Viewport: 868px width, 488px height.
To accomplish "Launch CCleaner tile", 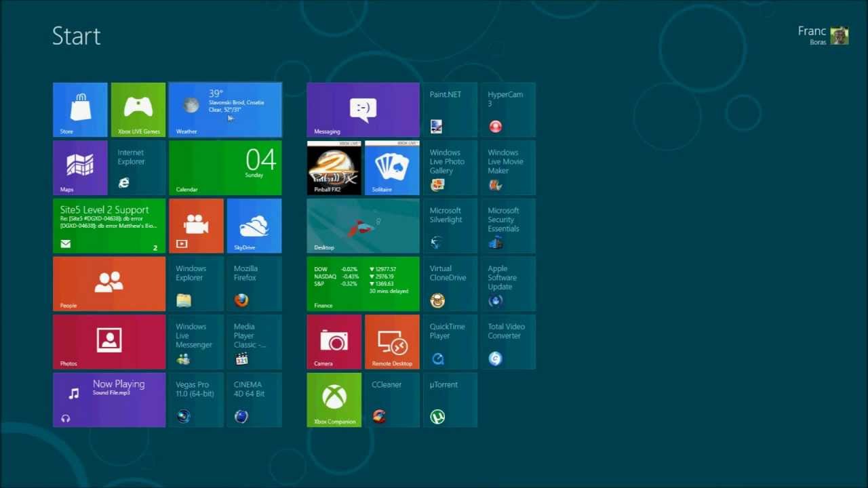I will [392, 400].
